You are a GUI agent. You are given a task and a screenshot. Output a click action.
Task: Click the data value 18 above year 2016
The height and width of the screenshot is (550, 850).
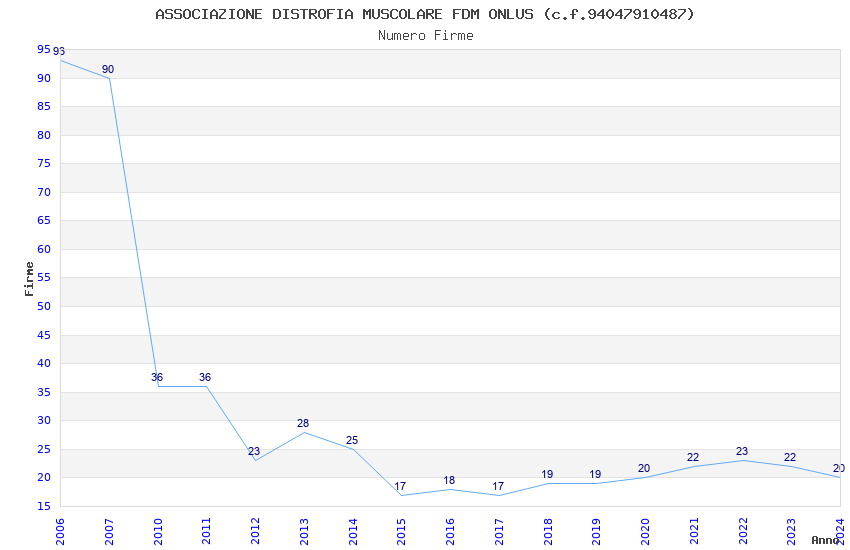449,480
